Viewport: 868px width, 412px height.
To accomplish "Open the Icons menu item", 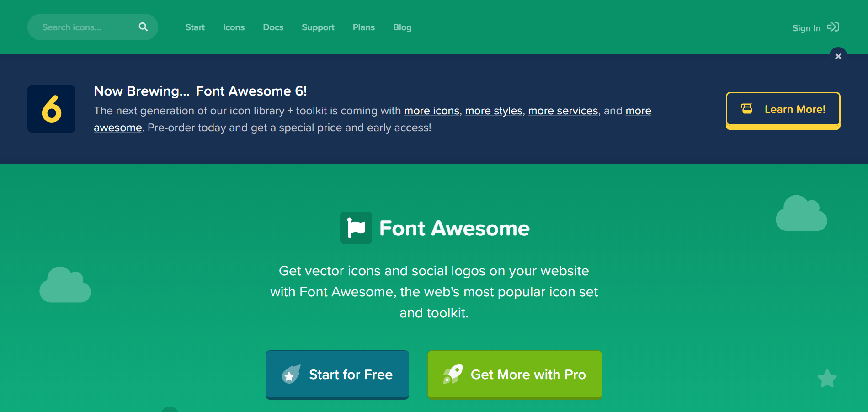I will (x=234, y=27).
